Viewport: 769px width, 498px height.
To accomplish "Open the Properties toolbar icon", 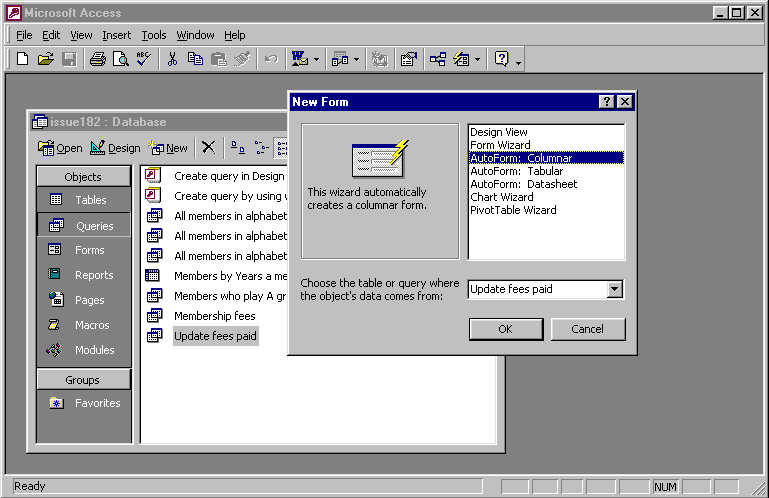I will (x=409, y=59).
